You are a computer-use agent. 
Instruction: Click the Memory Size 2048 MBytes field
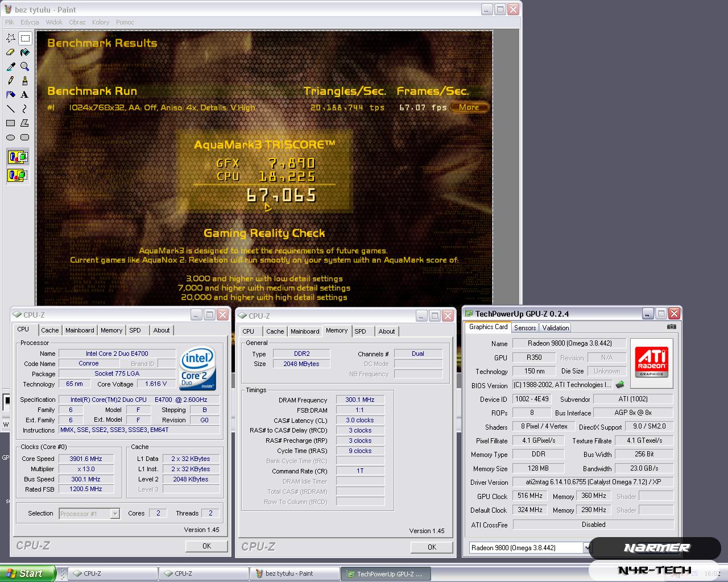click(301, 364)
